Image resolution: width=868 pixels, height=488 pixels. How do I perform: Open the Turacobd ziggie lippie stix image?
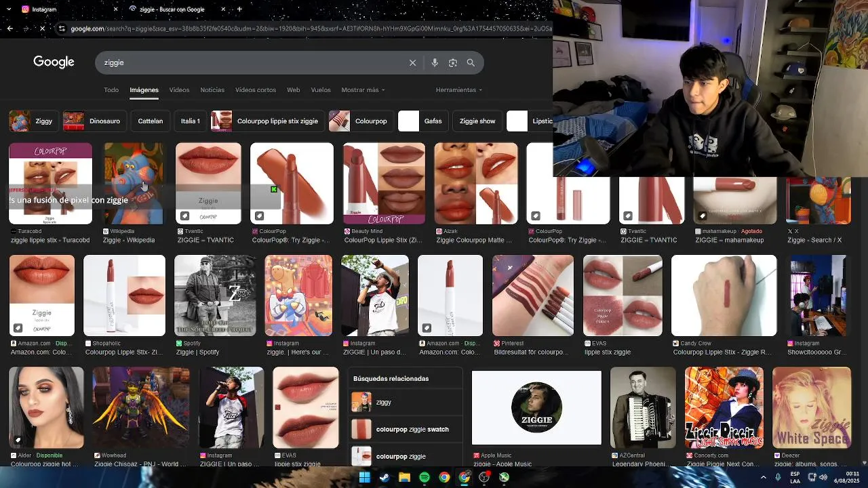tap(50, 184)
